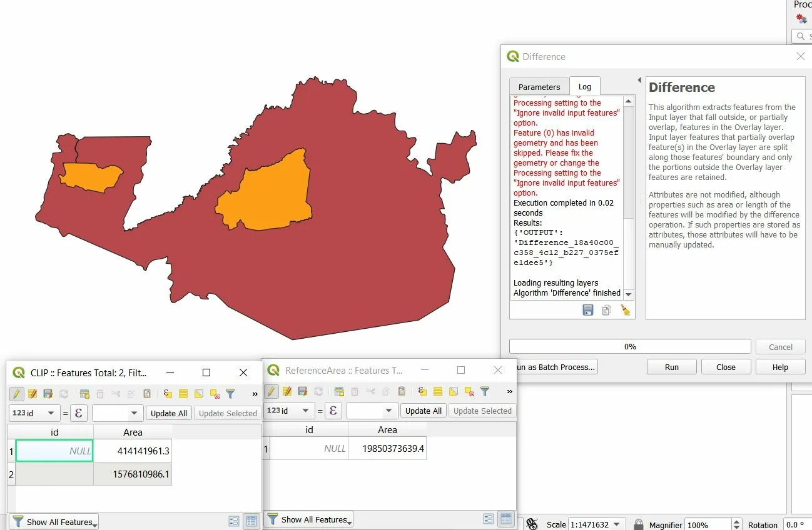Switch ReferenceArea table to table view
The image size is (812, 530).
point(505,519)
